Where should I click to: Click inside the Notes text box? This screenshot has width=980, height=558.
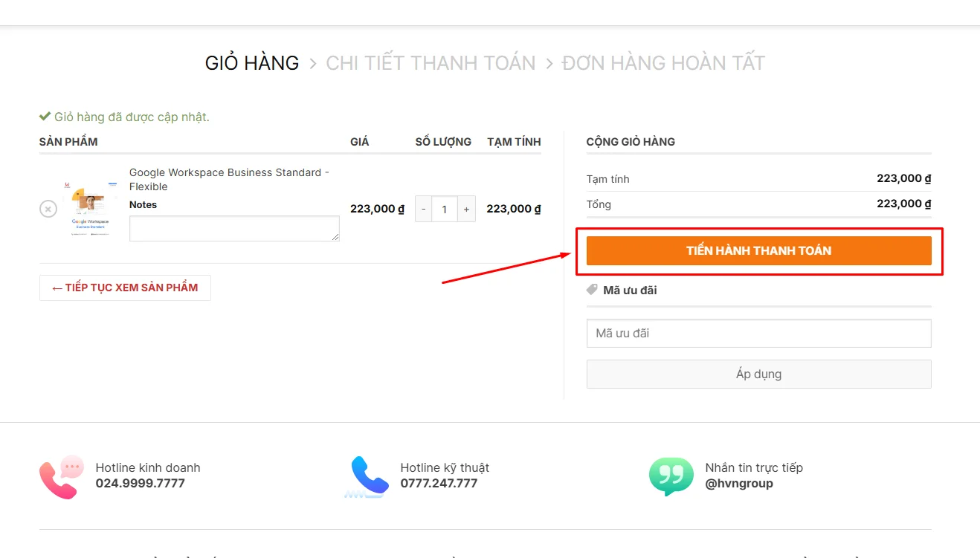(x=234, y=229)
